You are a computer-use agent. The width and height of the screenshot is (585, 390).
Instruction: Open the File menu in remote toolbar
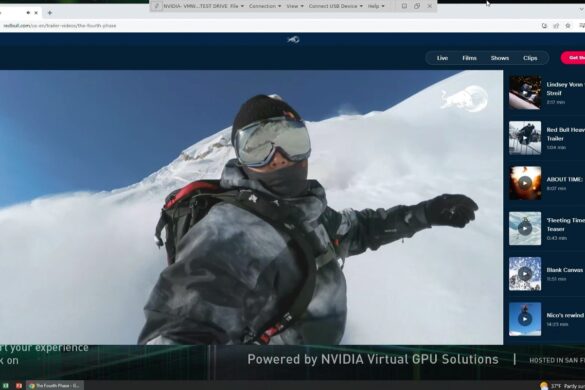point(237,6)
